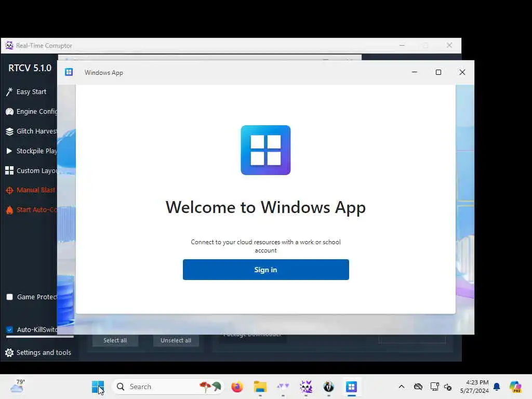
Task: Click the Select all button in RTCV
Action: click(x=115, y=340)
